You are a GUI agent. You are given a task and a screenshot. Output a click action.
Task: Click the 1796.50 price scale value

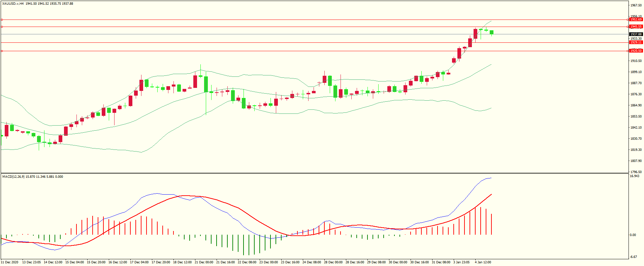tap(636, 172)
